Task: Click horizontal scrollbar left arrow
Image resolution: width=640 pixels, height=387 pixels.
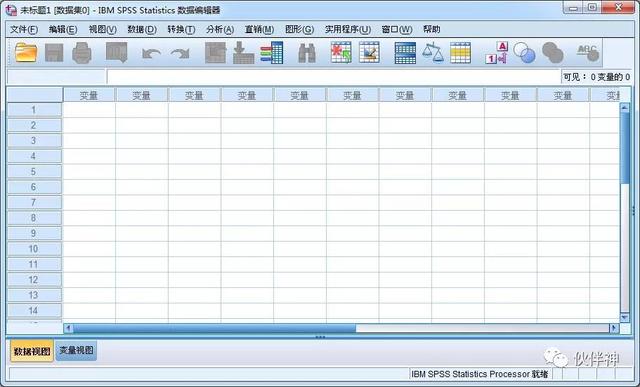Action: [69, 328]
